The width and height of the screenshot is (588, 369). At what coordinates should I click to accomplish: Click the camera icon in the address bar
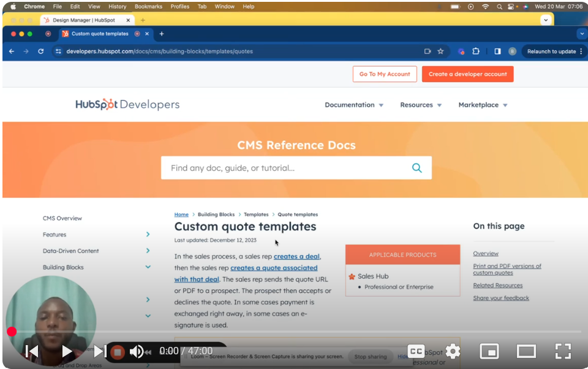point(428,51)
